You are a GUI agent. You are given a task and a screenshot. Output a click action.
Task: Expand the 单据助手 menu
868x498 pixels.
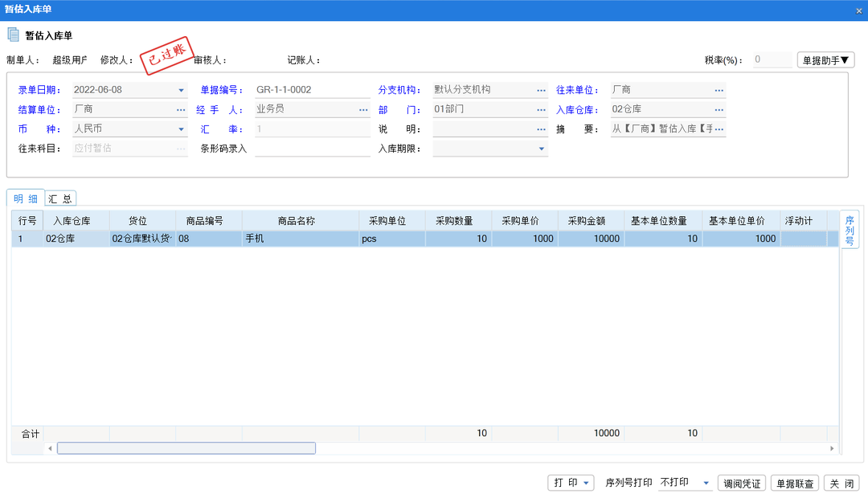pos(825,59)
